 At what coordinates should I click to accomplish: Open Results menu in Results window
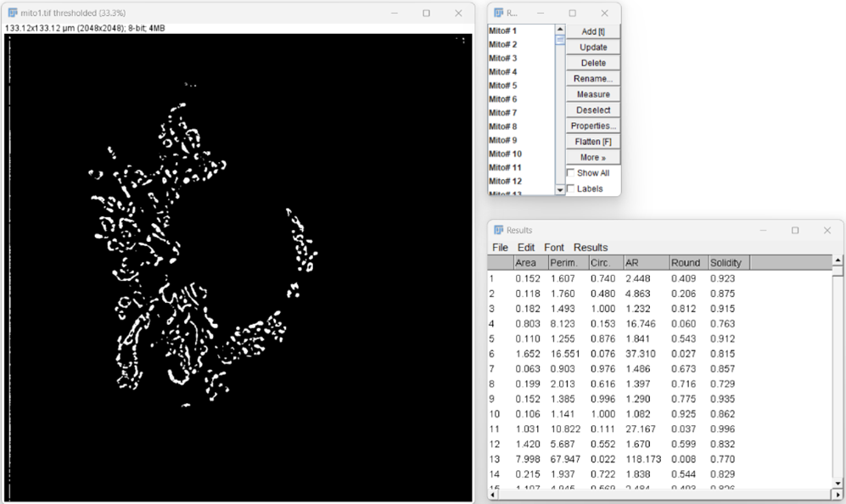(x=591, y=247)
